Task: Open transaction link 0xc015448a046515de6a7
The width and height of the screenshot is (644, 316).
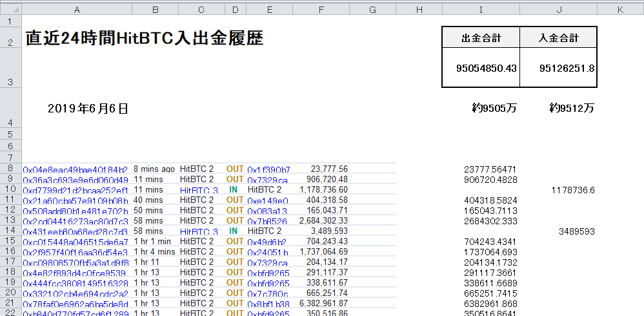Action: 75,242
